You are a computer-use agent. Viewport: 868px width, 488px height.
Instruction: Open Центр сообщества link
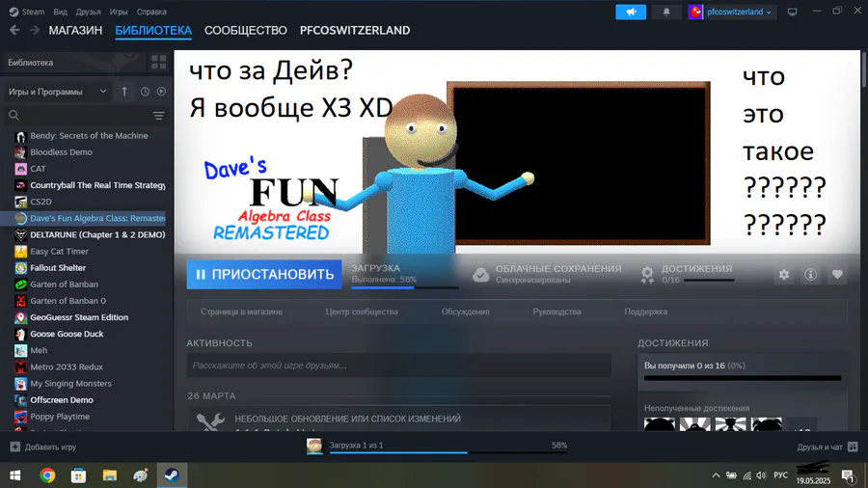tap(362, 312)
